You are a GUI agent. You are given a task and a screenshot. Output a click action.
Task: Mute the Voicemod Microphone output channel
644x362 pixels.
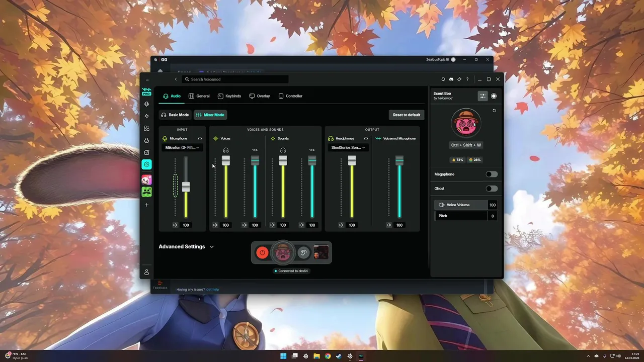[x=388, y=225]
